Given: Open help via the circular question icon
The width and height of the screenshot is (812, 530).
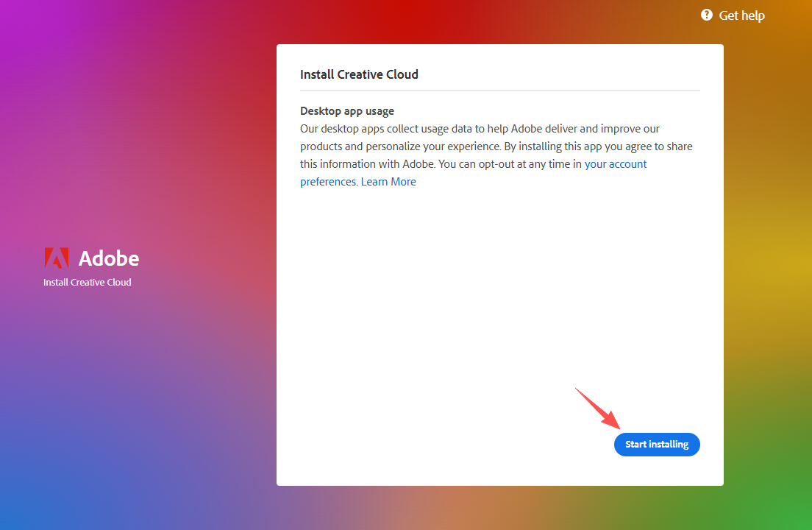Looking at the screenshot, I should 706,15.
